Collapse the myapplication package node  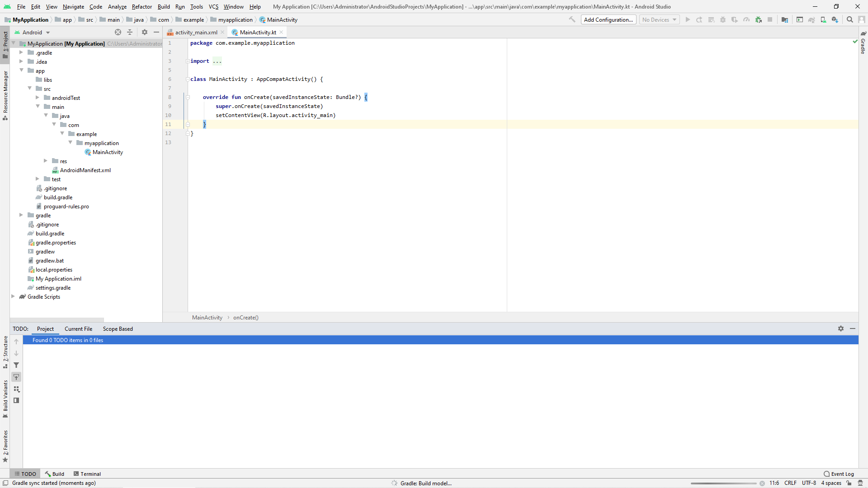tap(71, 143)
